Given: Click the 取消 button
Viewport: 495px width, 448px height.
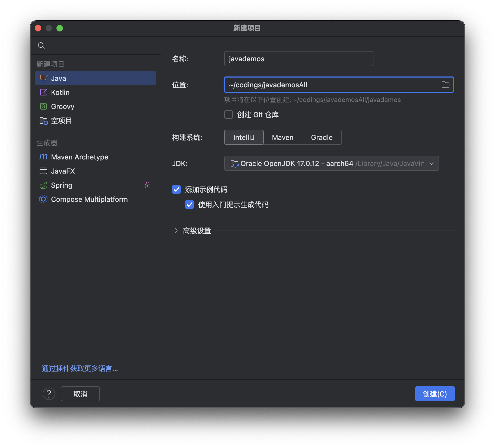Looking at the screenshot, I should click(x=80, y=394).
